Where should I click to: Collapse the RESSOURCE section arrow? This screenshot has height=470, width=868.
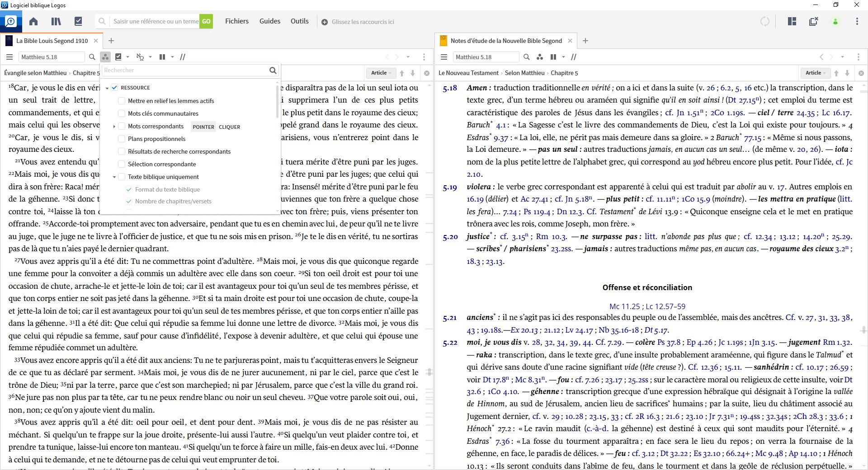click(x=107, y=88)
